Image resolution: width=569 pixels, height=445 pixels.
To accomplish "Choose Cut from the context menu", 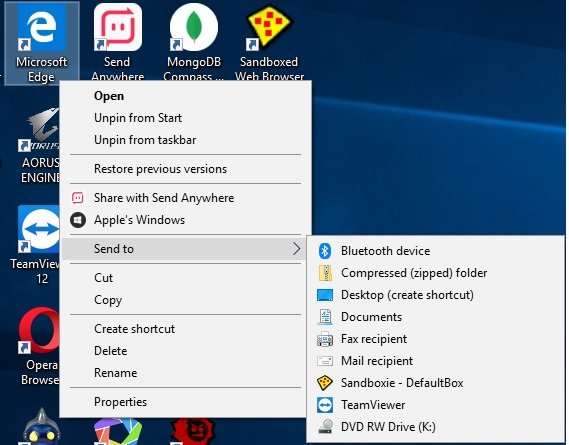I will (x=185, y=278).
